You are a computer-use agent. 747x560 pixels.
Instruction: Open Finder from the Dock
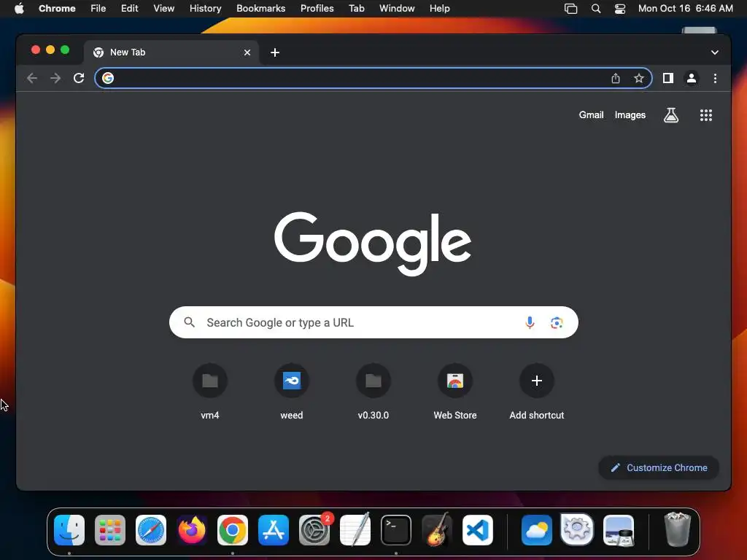coord(69,530)
